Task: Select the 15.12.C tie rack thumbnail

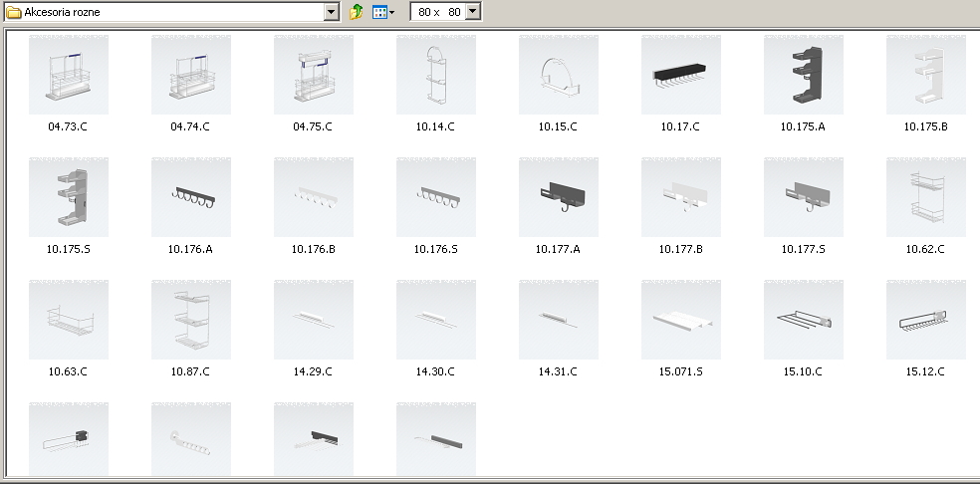Action: click(926, 320)
